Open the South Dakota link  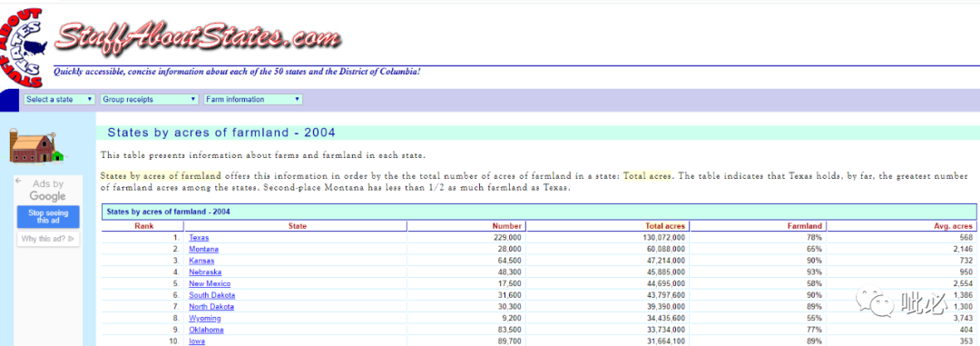click(211, 295)
